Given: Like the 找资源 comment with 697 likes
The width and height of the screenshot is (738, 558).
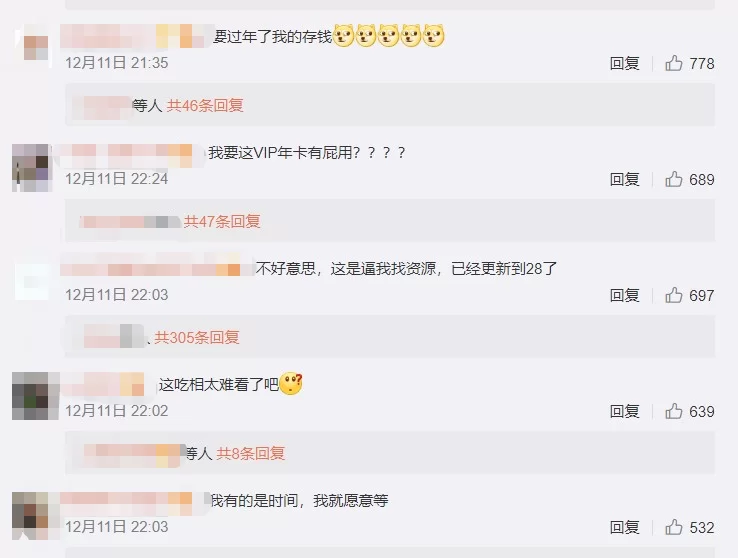Looking at the screenshot, I should click(x=690, y=295).
